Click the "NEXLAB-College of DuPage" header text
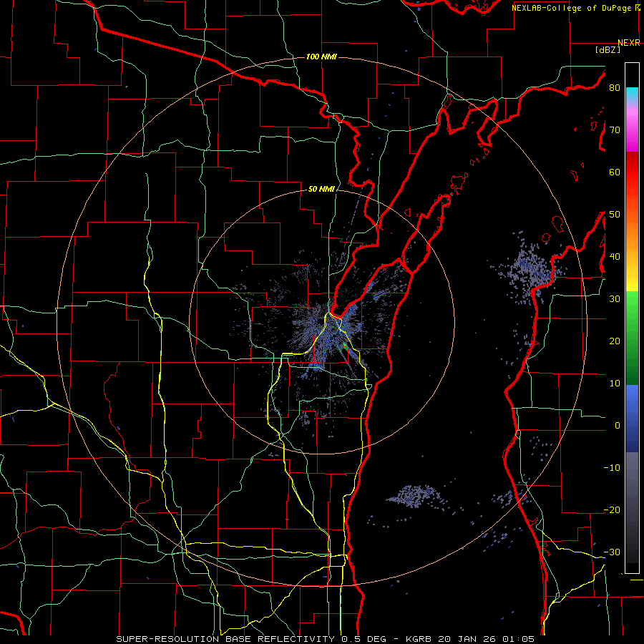644x644 pixels. click(x=571, y=8)
